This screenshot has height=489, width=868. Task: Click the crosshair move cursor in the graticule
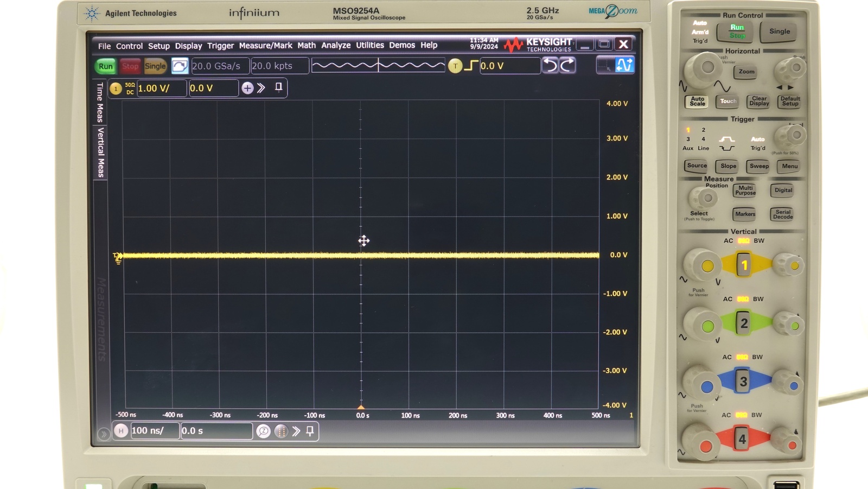pos(363,240)
